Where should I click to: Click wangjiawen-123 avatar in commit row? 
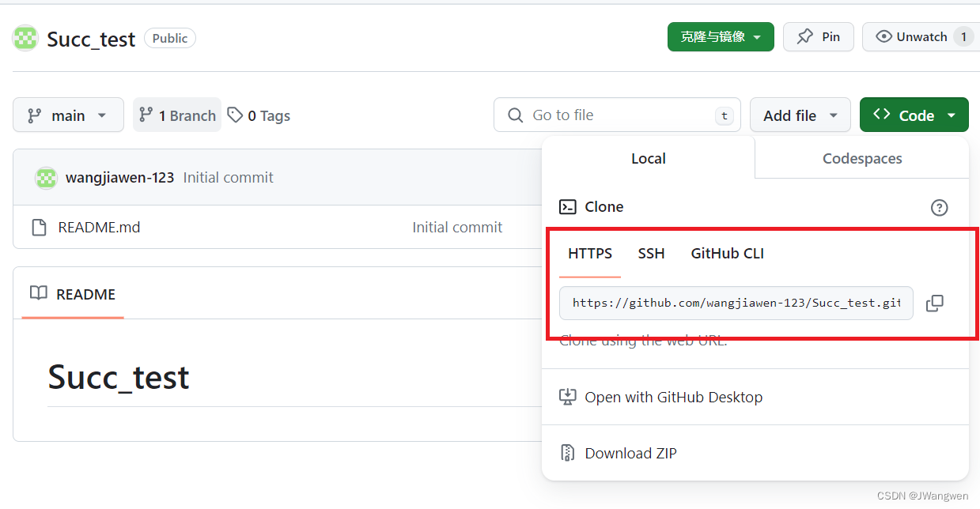pos(46,178)
